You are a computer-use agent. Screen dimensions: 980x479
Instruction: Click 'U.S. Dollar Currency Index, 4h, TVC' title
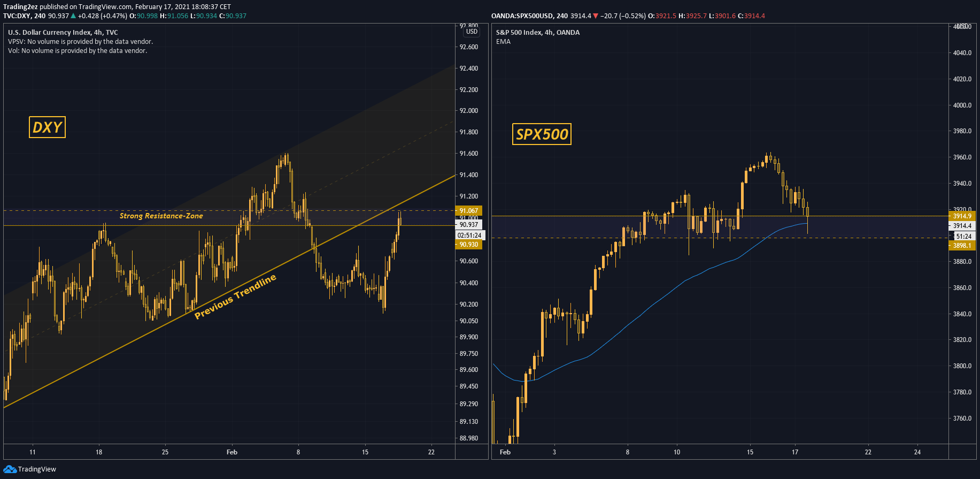click(63, 33)
